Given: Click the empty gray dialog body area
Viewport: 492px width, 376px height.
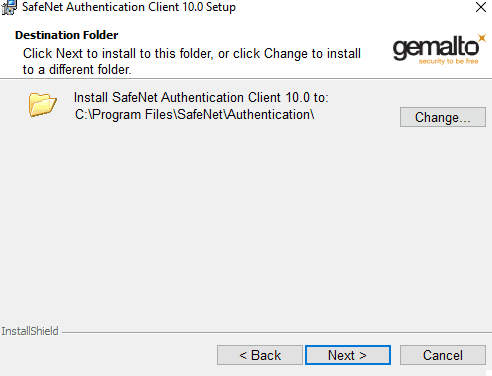Looking at the screenshot, I should (x=246, y=220).
